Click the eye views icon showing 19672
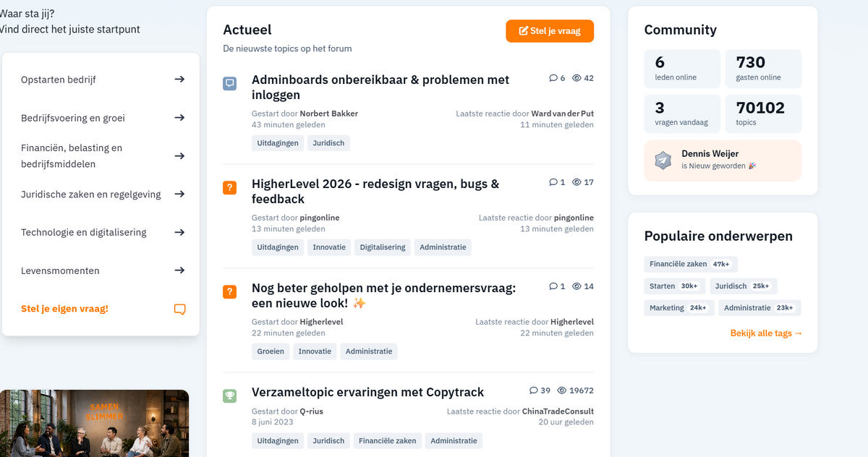The image size is (868, 457). 561,390
